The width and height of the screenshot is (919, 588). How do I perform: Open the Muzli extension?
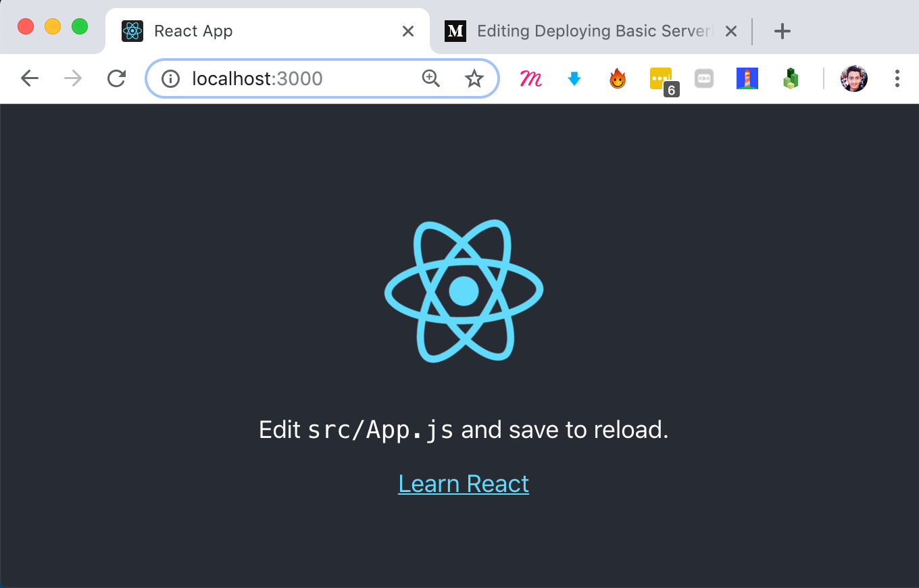(x=531, y=78)
